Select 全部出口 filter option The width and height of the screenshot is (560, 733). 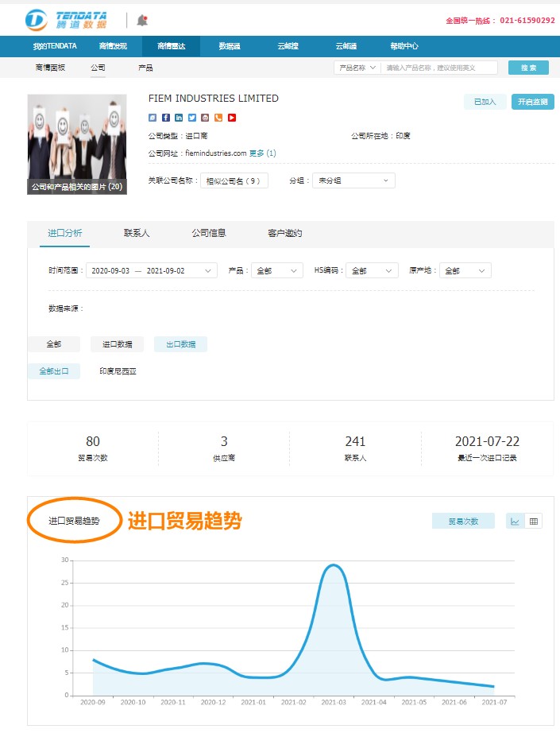[x=54, y=371]
